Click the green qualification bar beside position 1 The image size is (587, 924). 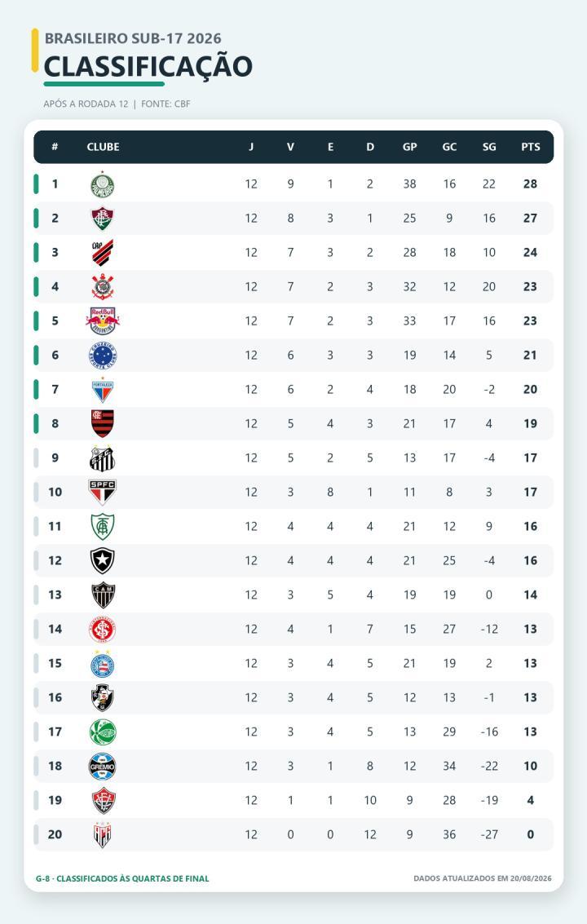coord(36,183)
